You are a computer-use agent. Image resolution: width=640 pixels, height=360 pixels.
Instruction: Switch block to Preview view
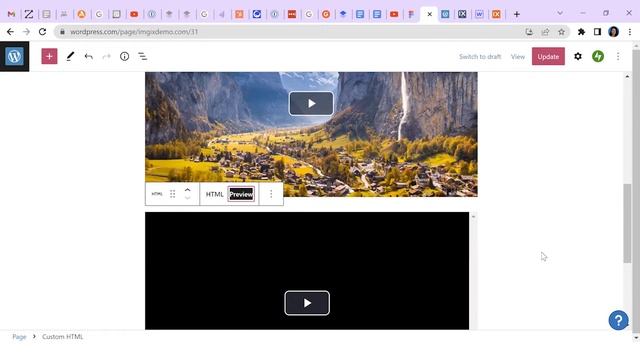[241, 194]
